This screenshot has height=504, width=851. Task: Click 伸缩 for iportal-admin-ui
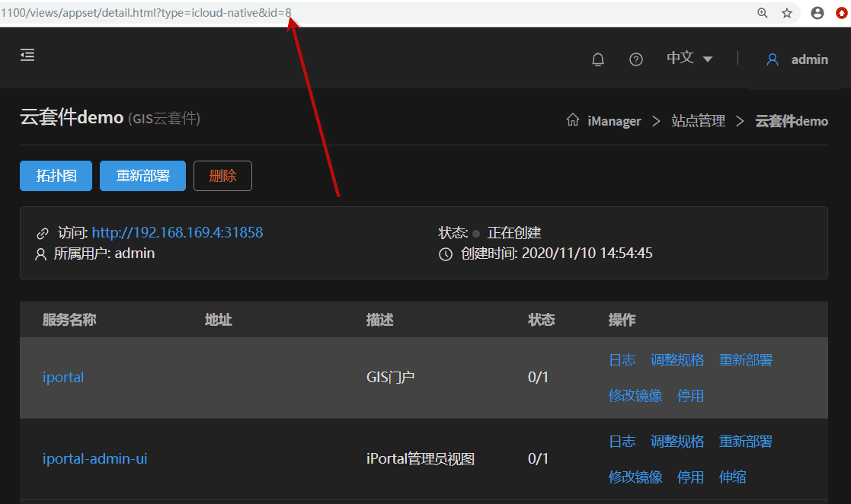click(x=732, y=477)
